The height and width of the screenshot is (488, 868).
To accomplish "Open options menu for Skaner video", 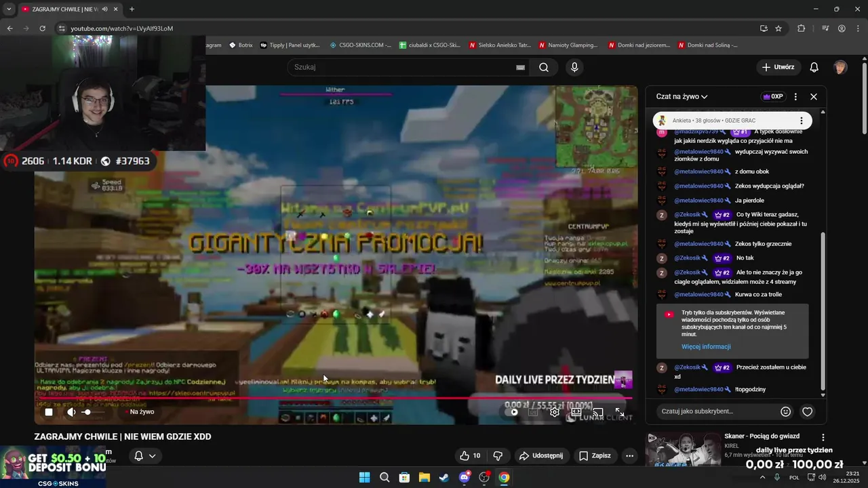I will 823,437.
